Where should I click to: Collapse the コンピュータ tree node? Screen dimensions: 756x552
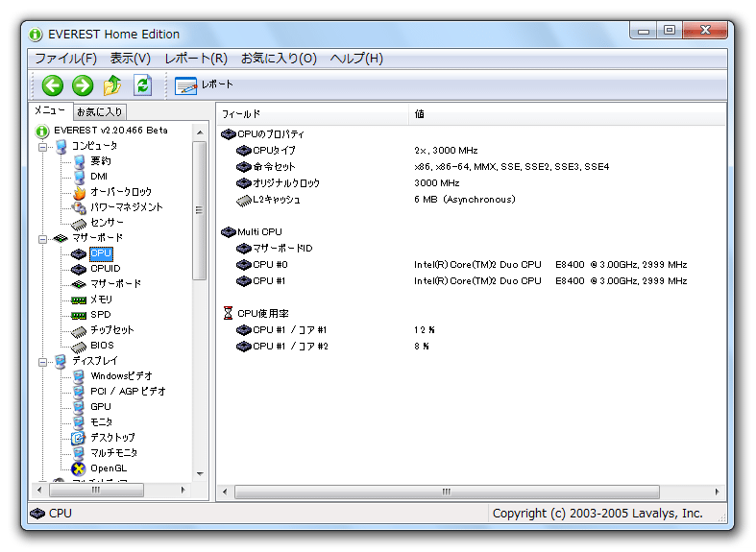tap(43, 147)
